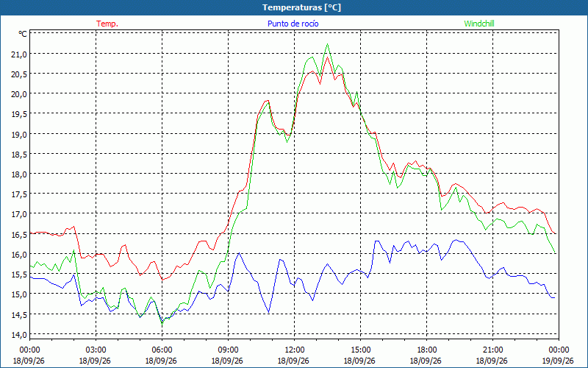Click the 19/09/26 date label
The width and height of the screenshot is (588, 368).
tap(559, 361)
